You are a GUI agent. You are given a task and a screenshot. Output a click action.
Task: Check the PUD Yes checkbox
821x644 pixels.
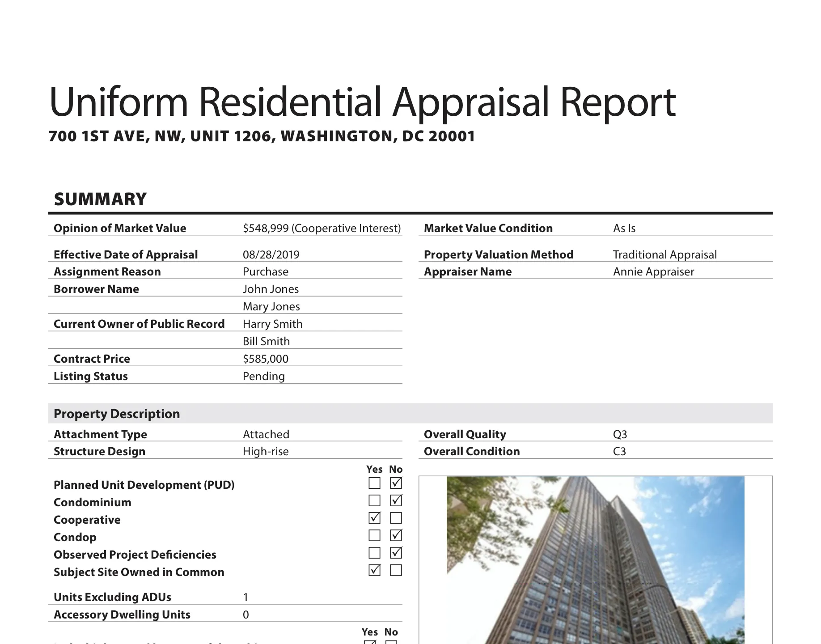(x=374, y=483)
